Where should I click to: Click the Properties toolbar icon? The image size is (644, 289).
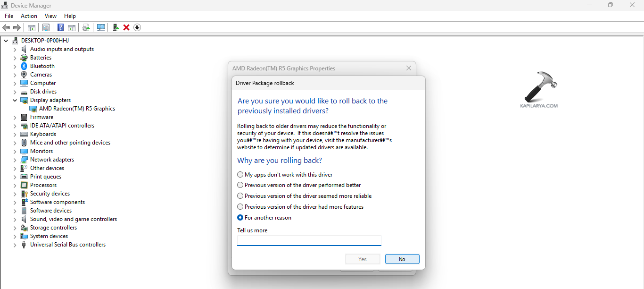pos(46,27)
